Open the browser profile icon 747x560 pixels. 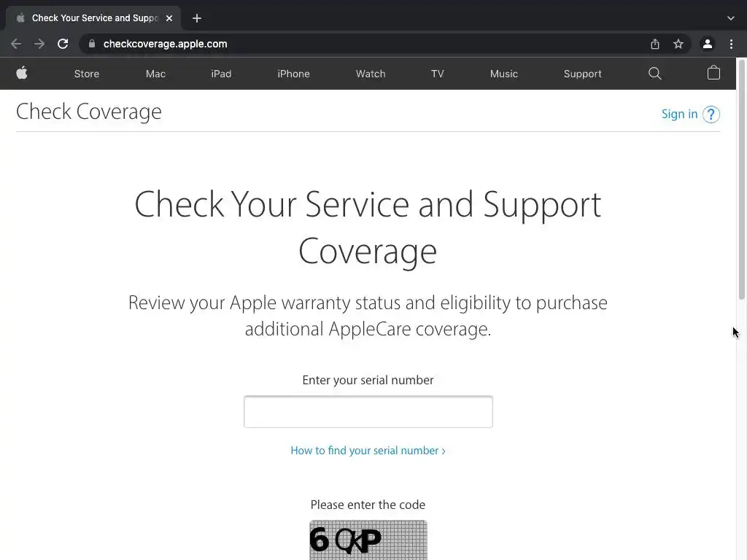[708, 44]
